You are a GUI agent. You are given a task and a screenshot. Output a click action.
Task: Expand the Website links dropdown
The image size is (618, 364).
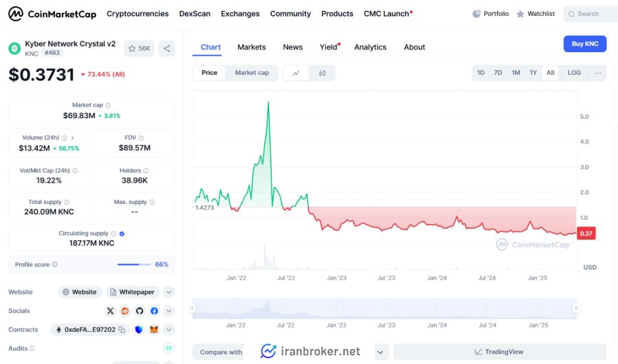(x=169, y=292)
